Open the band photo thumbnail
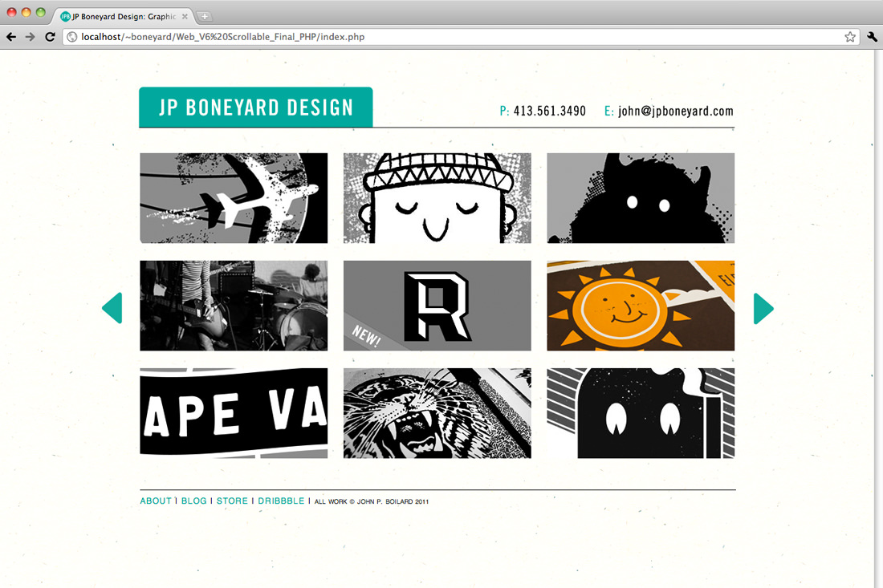This screenshot has height=588, width=883. (234, 306)
